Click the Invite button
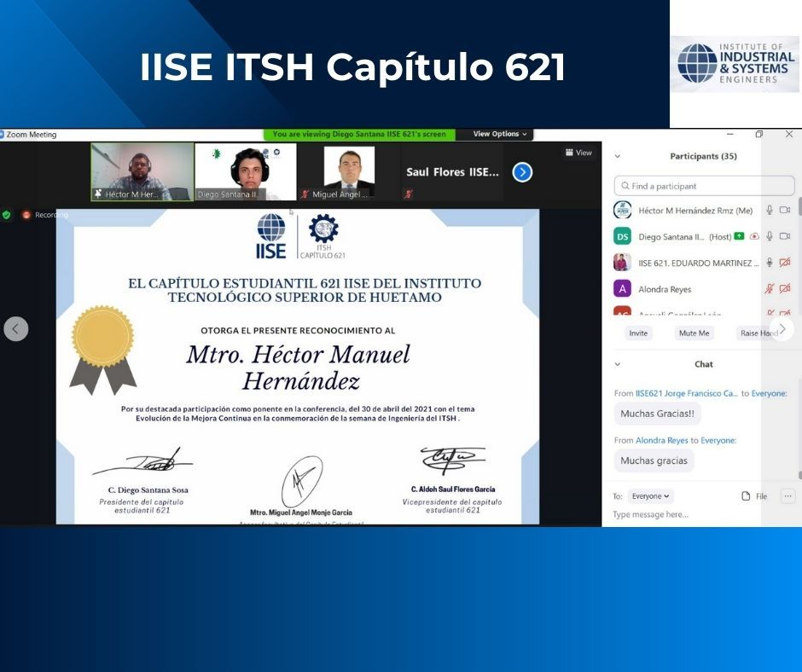 tap(638, 333)
